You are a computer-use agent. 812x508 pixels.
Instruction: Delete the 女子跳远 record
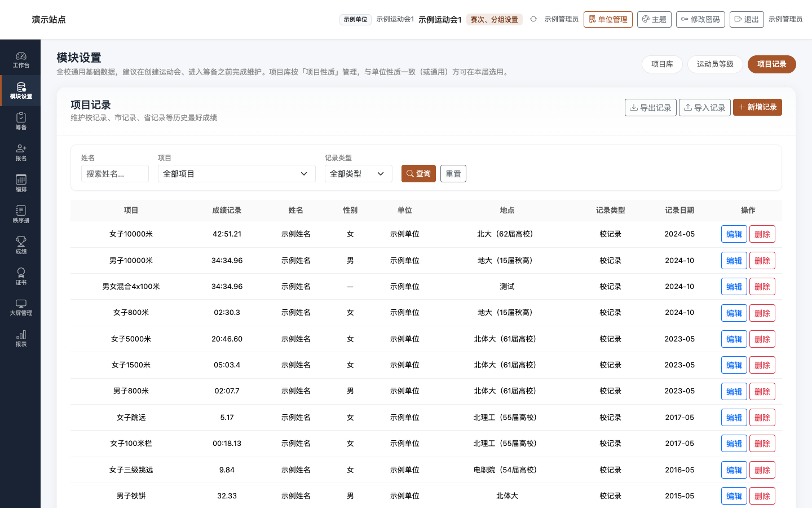tap(762, 418)
